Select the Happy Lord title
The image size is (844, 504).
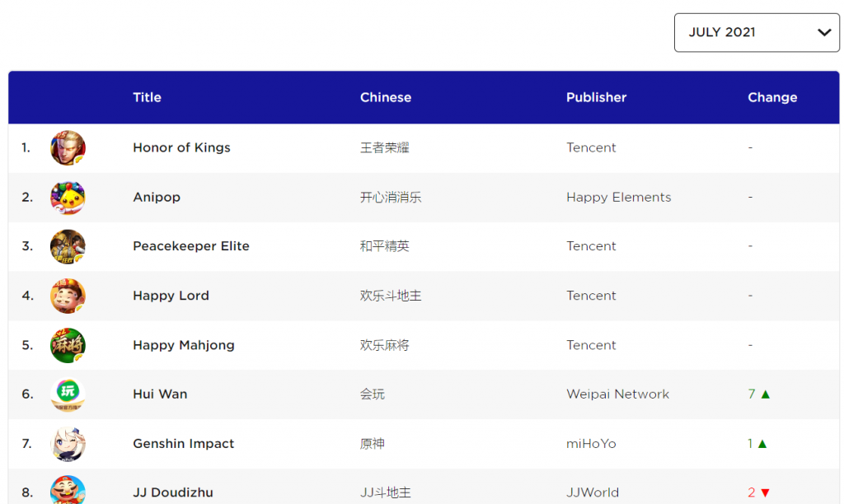(171, 296)
